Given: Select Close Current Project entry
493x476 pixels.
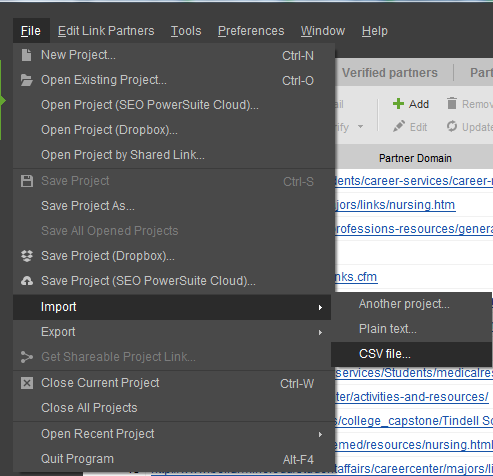Looking at the screenshot, I should pos(173,383).
